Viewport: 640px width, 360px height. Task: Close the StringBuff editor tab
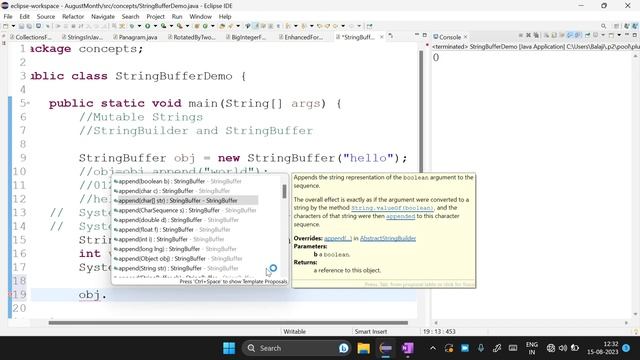click(x=382, y=37)
